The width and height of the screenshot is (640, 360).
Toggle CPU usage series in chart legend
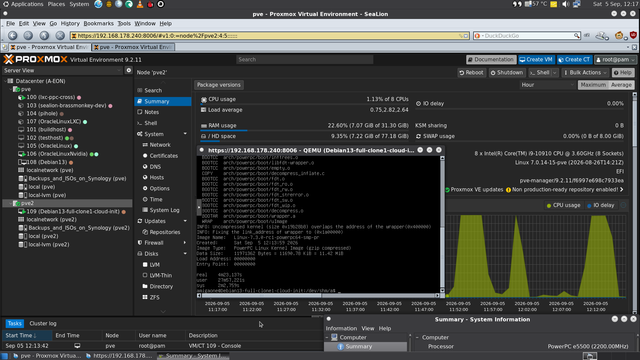coord(563,205)
